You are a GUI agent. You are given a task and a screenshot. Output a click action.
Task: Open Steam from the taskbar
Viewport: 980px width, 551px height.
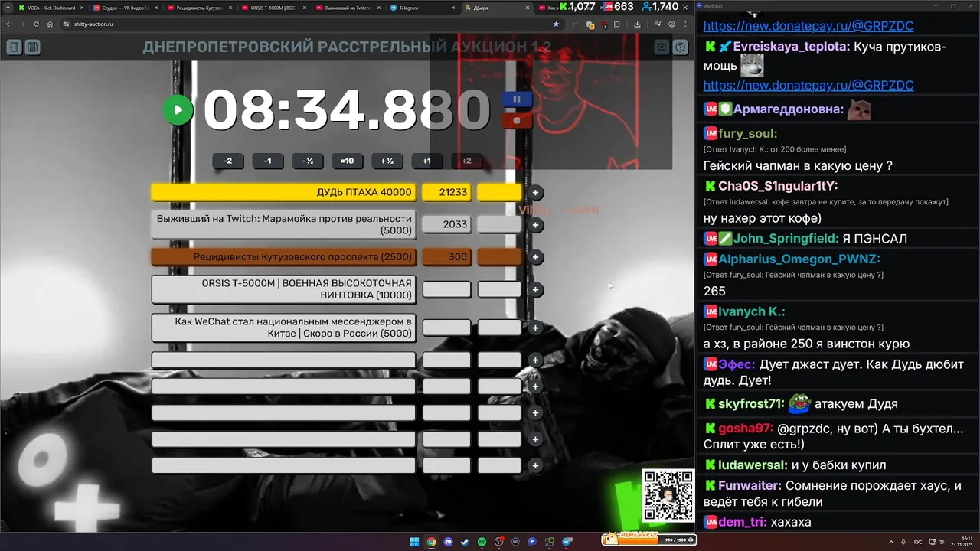point(465,542)
